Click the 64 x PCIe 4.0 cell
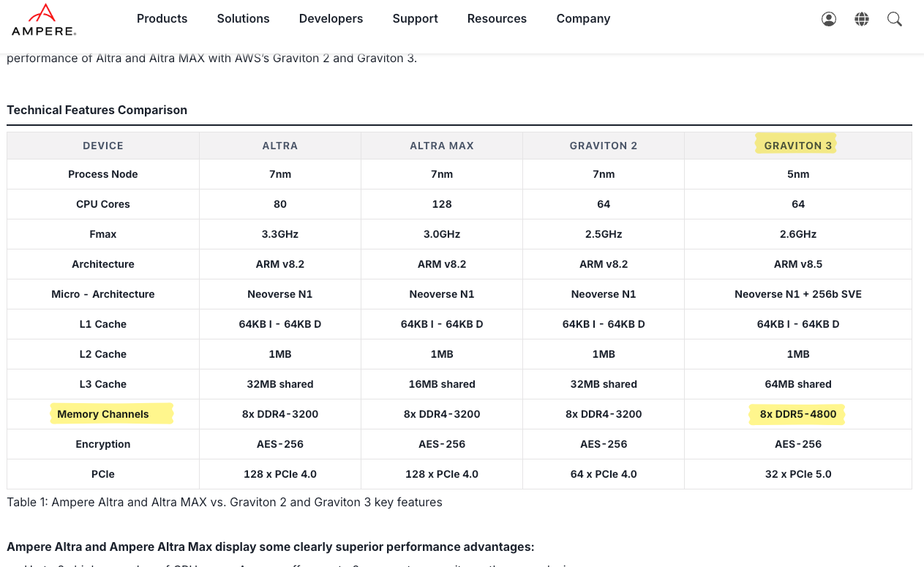 click(x=604, y=474)
